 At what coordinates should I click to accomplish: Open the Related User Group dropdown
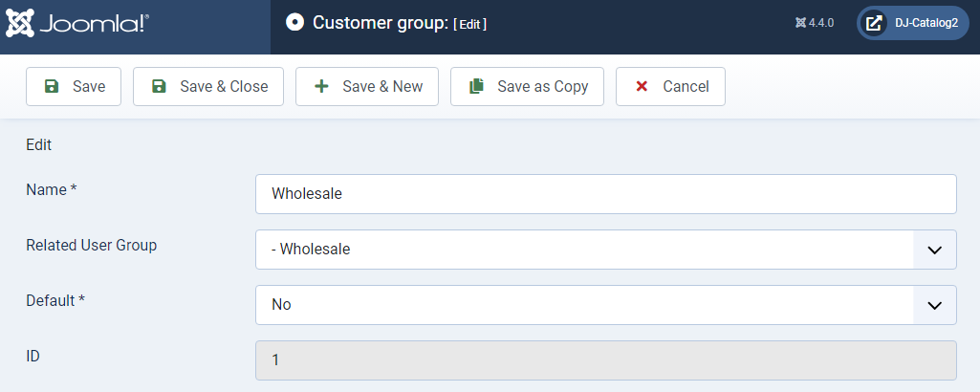606,250
